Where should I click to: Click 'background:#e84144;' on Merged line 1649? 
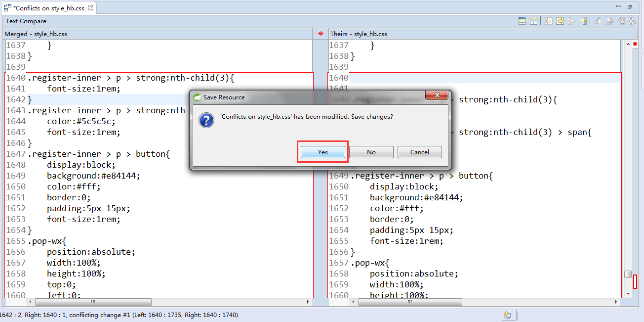pos(93,176)
